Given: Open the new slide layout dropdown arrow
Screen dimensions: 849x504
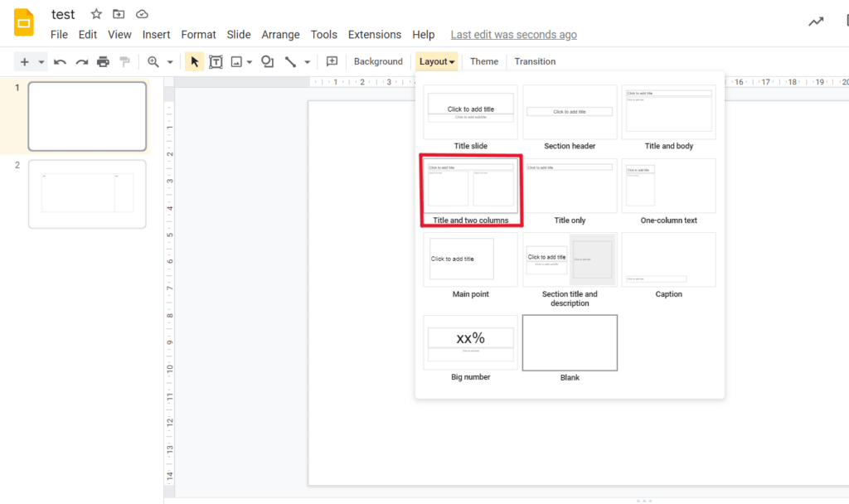Looking at the screenshot, I should (x=41, y=61).
